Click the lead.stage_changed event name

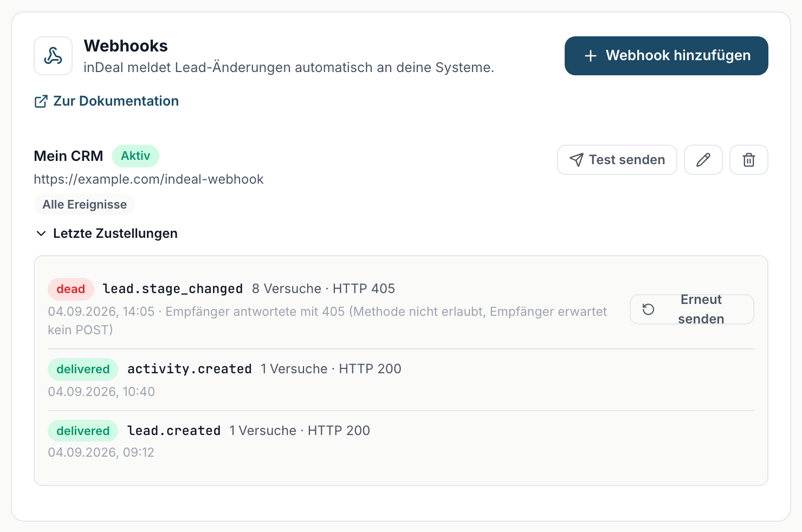173,289
